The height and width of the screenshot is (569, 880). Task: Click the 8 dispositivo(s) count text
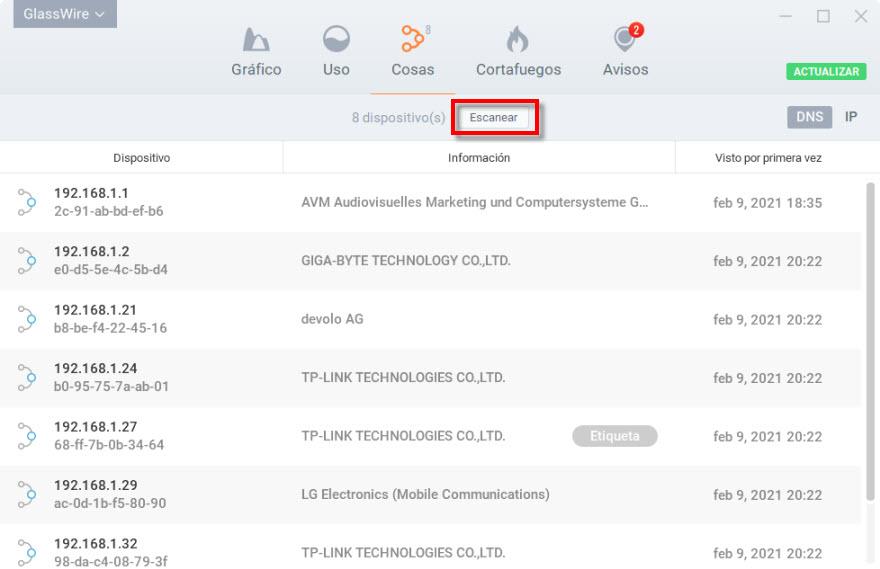(x=398, y=117)
